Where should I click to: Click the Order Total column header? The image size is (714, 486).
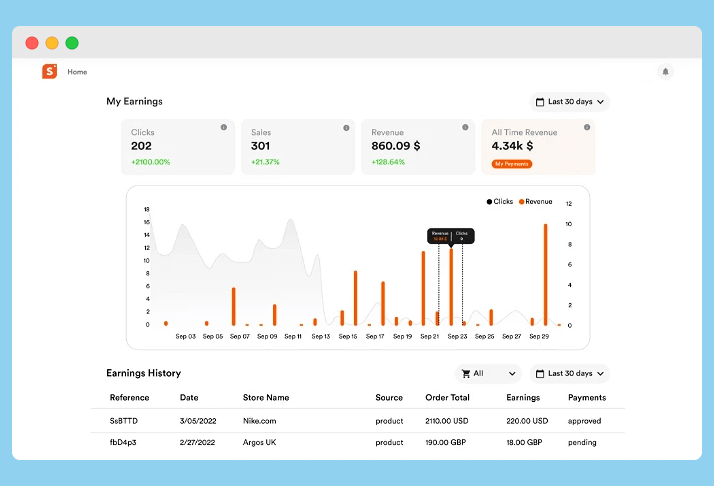[447, 398]
